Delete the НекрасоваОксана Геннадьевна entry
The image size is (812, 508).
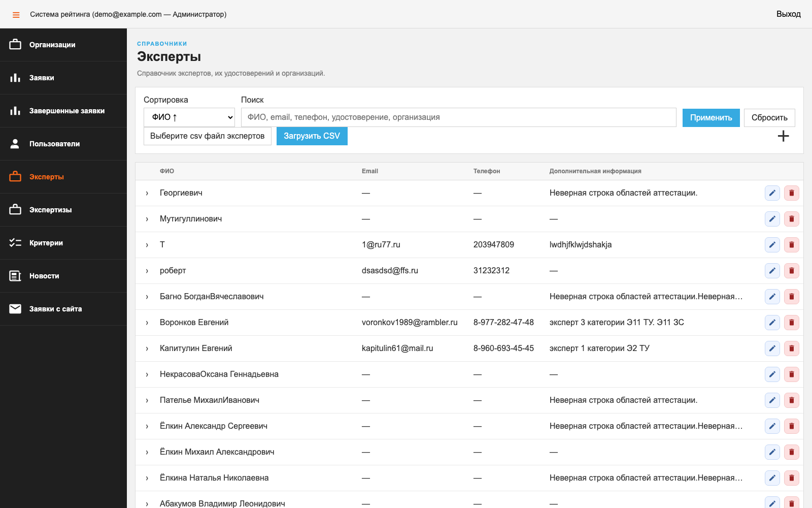(791, 374)
